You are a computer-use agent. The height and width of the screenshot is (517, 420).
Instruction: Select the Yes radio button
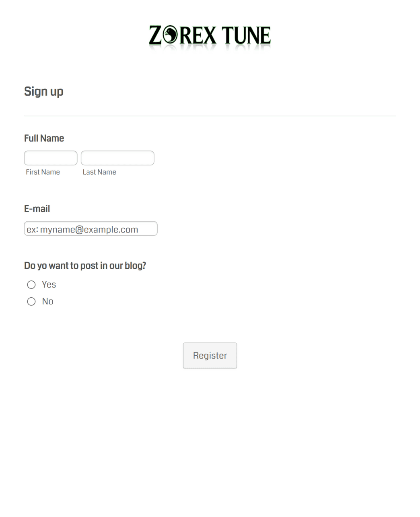pos(31,285)
